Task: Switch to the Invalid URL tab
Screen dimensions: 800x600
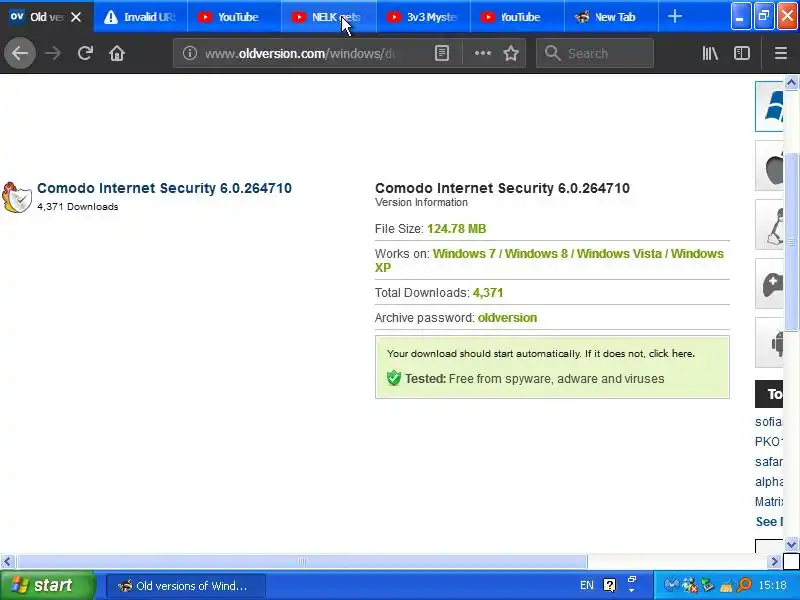Action: point(140,17)
